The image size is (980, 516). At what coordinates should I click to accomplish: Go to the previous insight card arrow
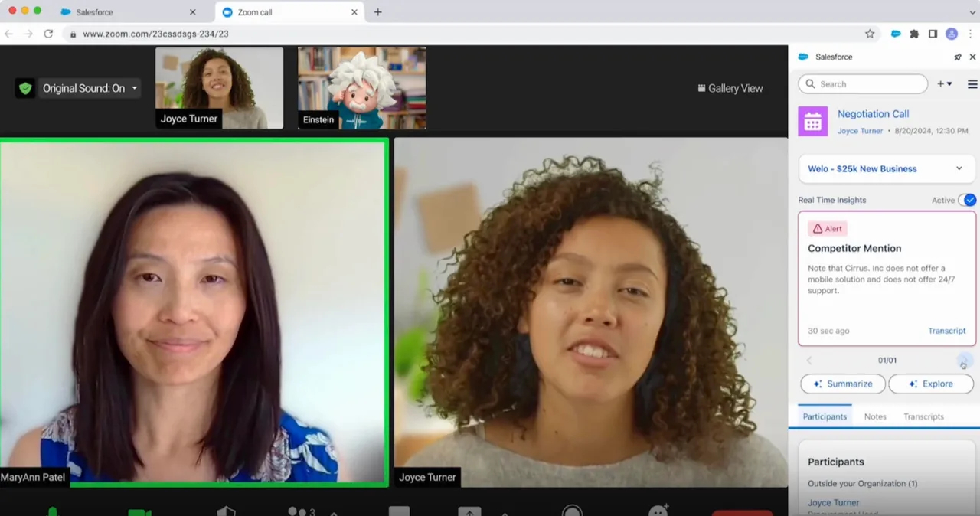[808, 361]
